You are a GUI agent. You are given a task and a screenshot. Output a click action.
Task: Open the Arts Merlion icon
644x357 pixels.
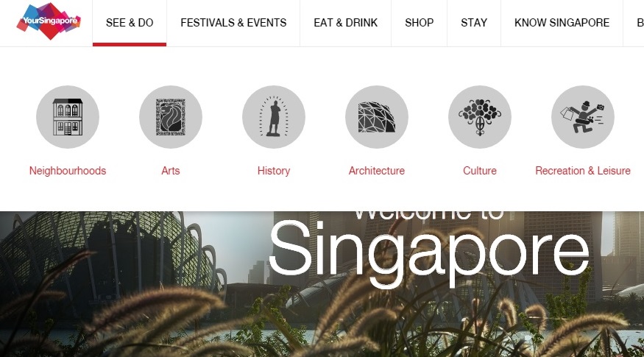point(171,117)
